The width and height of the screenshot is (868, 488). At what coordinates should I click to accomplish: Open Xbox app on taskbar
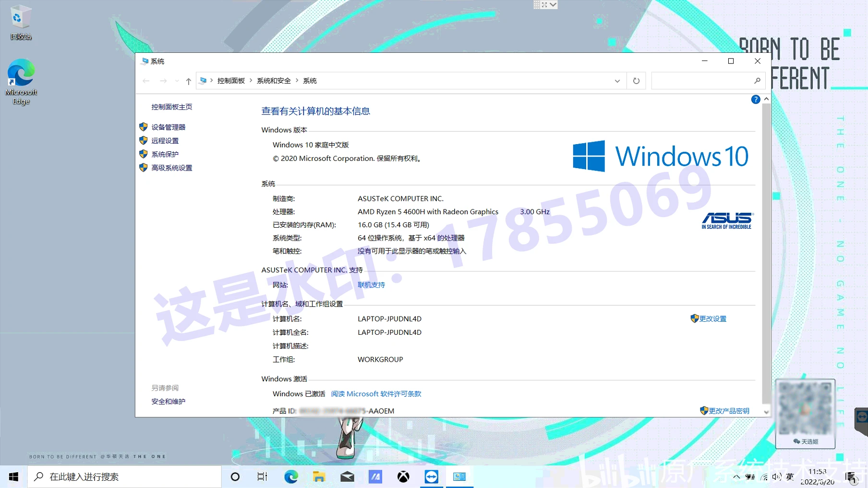[403, 476]
